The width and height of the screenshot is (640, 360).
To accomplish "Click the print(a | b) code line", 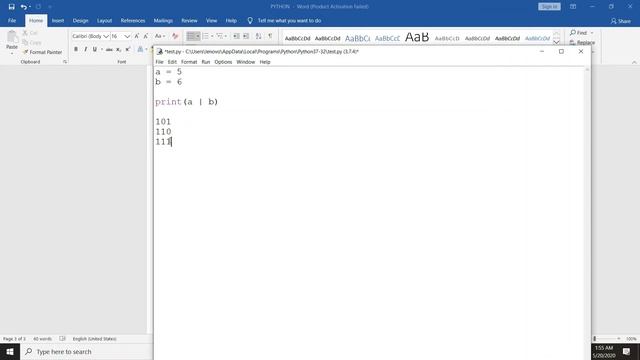I will point(187,102).
